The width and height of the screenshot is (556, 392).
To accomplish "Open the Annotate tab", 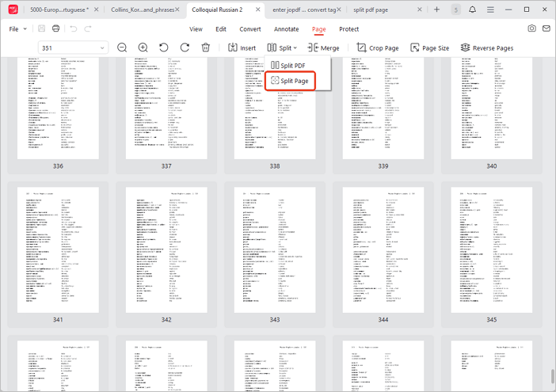I will coord(286,29).
